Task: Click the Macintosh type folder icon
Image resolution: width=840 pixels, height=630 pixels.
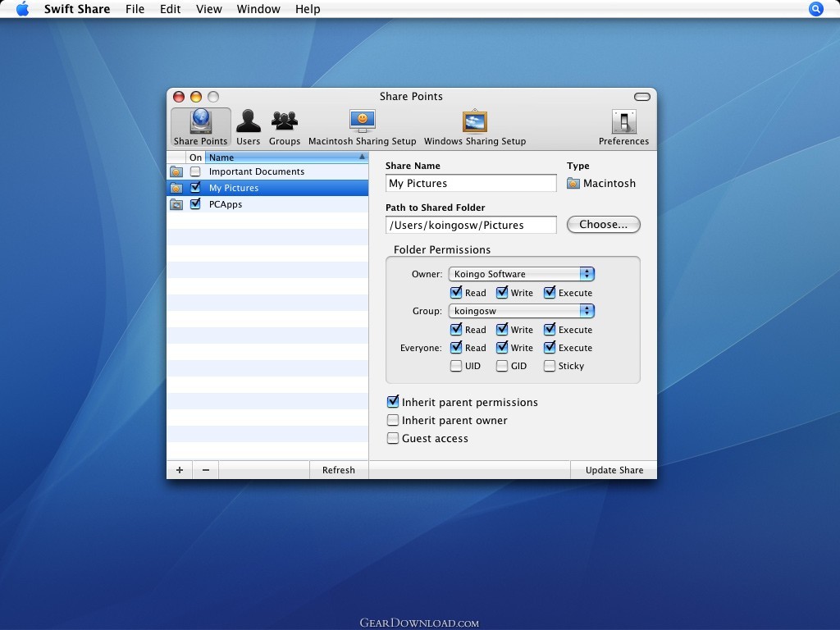Action: click(573, 183)
